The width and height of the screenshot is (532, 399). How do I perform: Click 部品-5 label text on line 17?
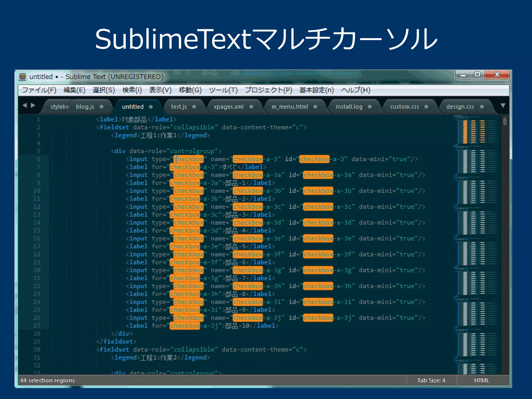(236, 246)
